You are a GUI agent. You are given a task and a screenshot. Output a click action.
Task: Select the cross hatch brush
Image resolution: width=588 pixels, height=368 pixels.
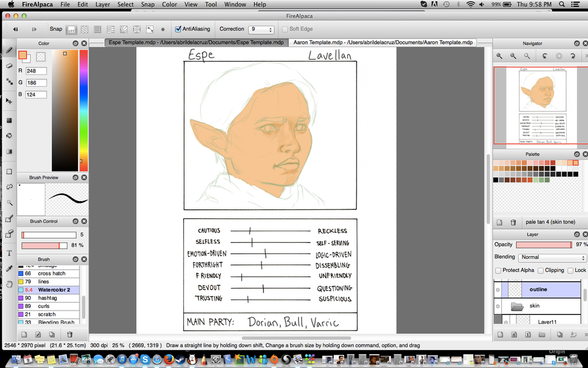point(52,274)
